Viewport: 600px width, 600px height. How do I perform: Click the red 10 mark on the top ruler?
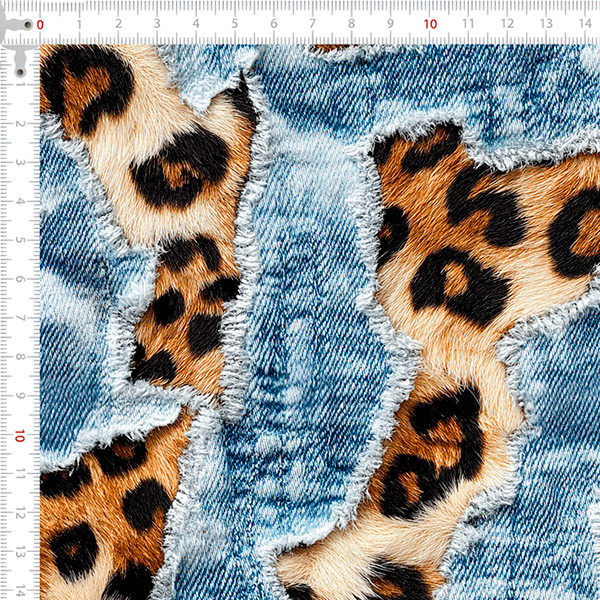pyautogui.click(x=430, y=24)
